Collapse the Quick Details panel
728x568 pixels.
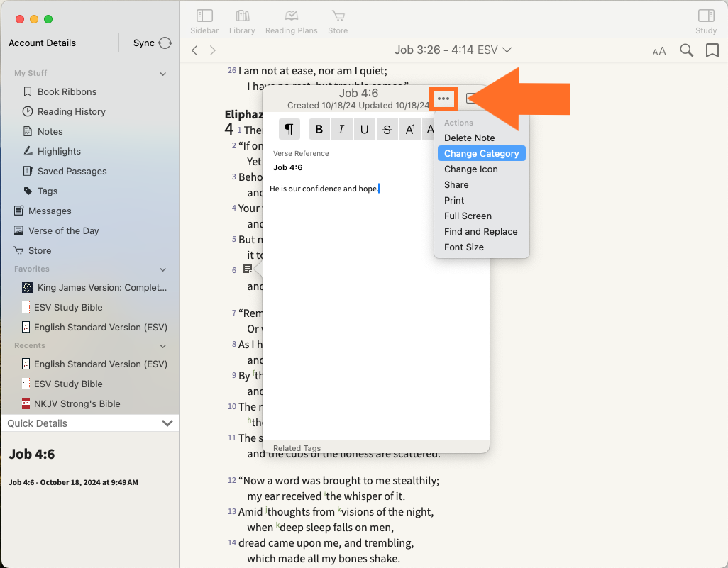[x=167, y=423]
